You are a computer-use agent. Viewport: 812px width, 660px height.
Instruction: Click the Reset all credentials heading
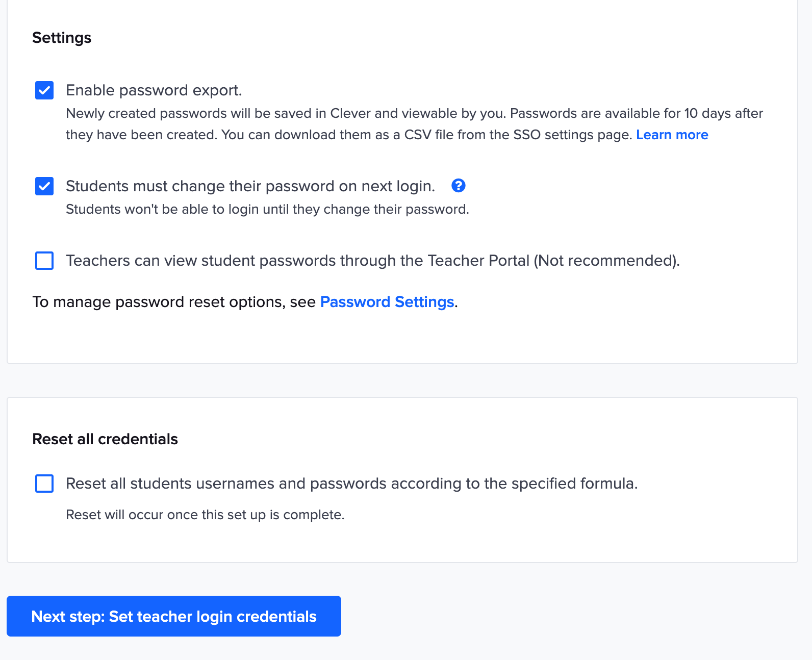point(105,439)
